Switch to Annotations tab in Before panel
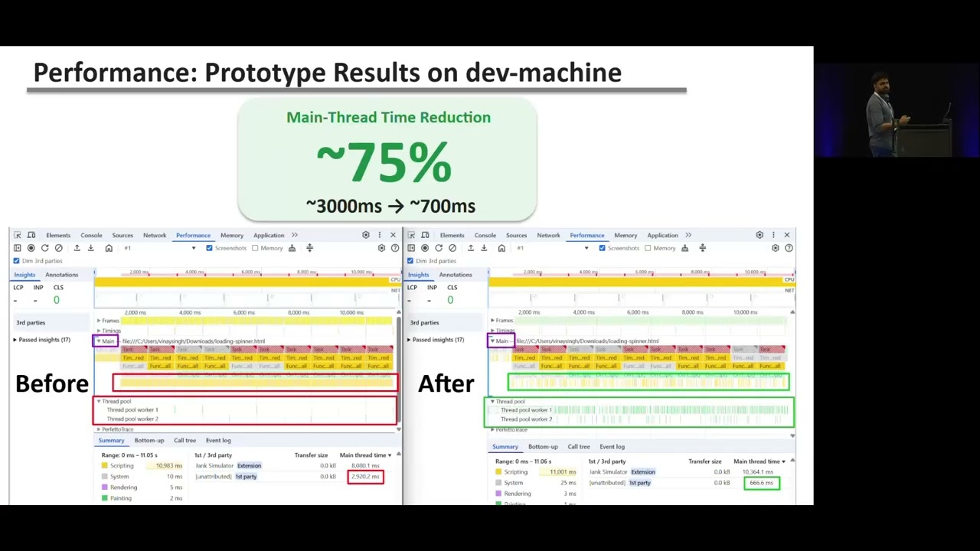This screenshot has width=980, height=551. 61,275
